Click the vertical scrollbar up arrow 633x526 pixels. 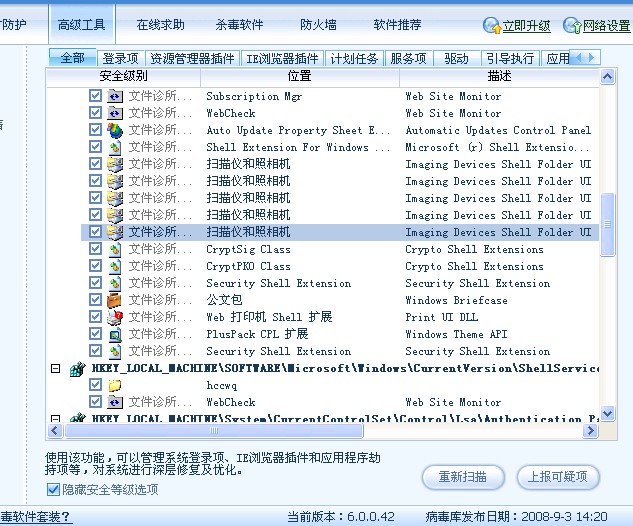click(x=608, y=77)
